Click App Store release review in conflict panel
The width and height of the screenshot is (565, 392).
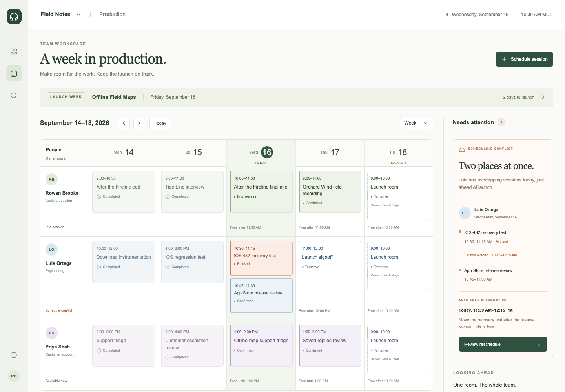(x=488, y=270)
